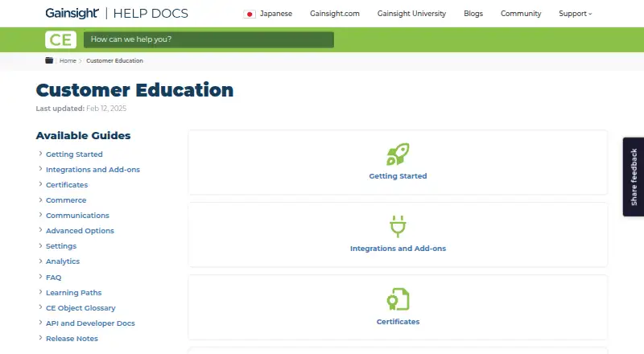The width and height of the screenshot is (644, 354).
Task: Open Certificates sidebar guide link
Action: pos(67,185)
